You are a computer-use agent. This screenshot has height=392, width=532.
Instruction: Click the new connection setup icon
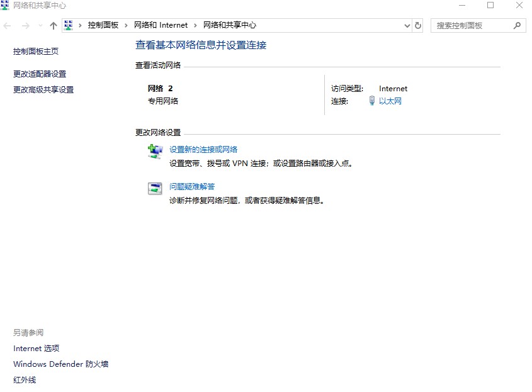click(x=155, y=152)
